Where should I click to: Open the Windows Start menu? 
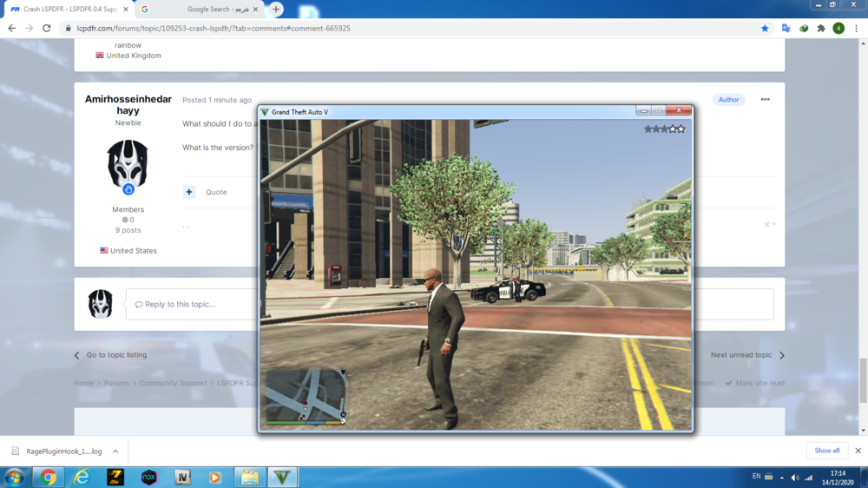click(15, 478)
